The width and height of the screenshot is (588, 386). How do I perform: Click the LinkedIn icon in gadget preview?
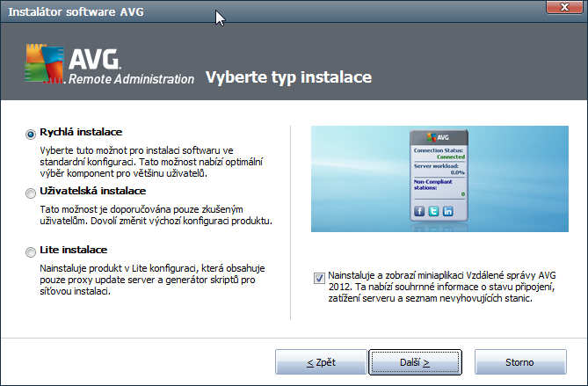coord(447,211)
